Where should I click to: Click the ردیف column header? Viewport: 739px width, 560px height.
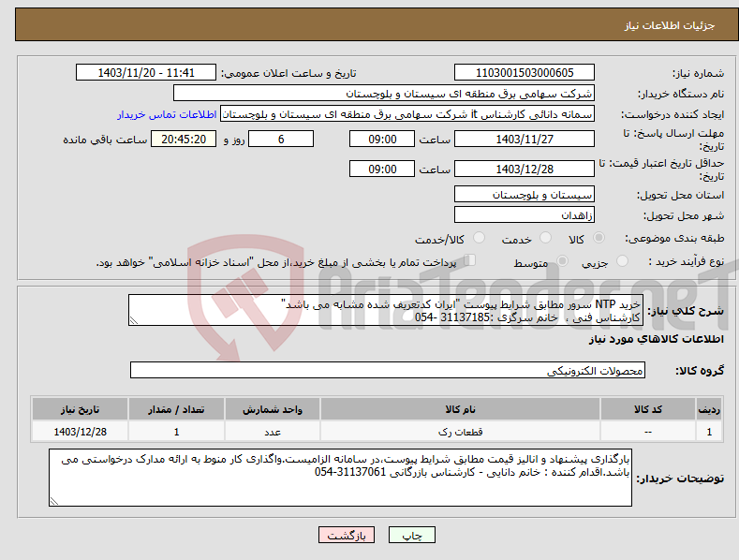tap(709, 409)
